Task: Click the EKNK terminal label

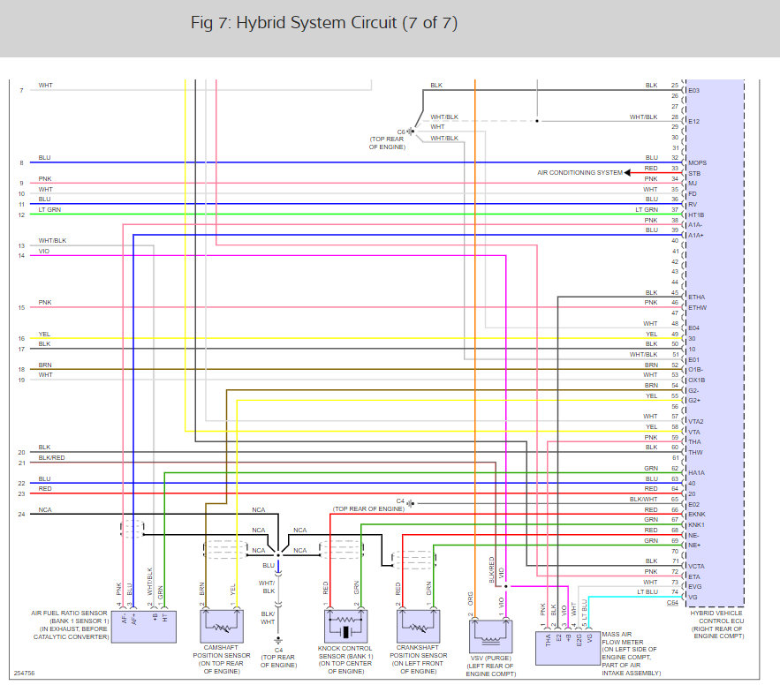Action: pyautogui.click(x=697, y=514)
